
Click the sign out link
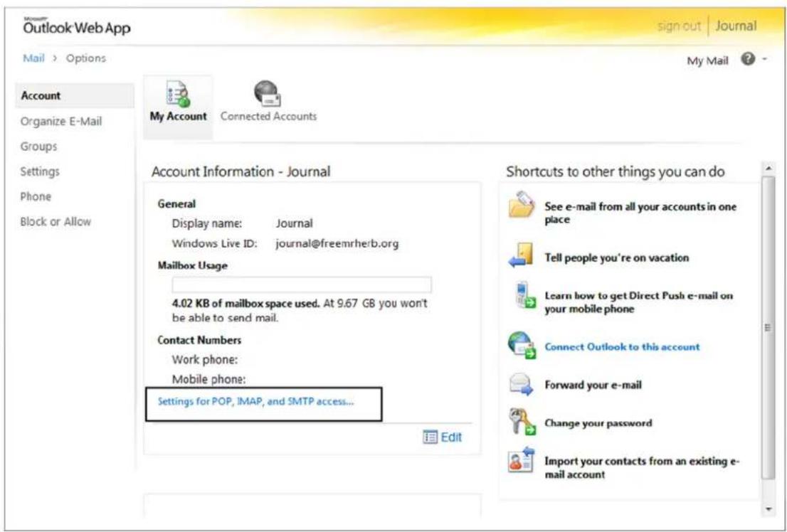(x=679, y=26)
